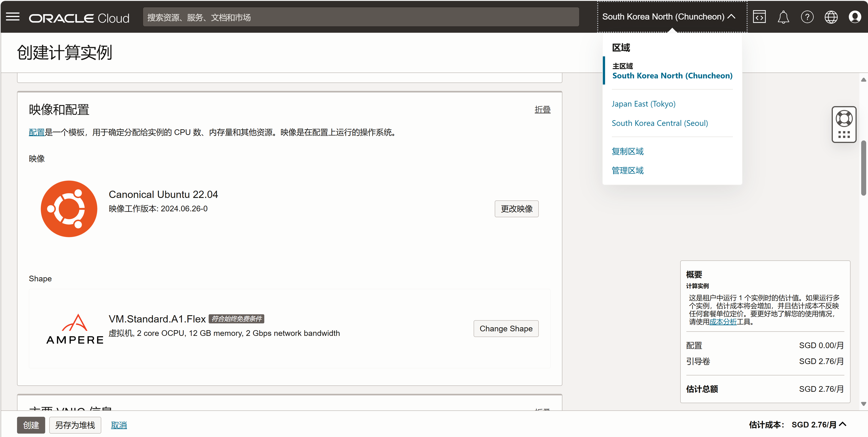Expand the 估计成本 SGD 2.76/月 chevron
This screenshot has height=437, width=868.
[843, 425]
